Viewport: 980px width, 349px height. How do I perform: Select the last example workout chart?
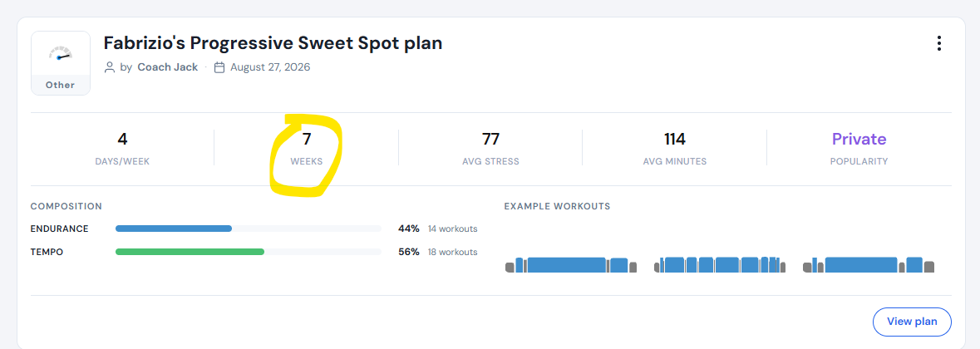click(869, 265)
